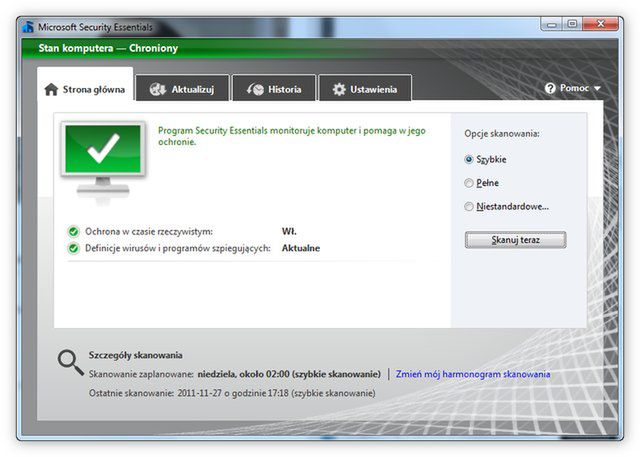Click green check beside Definicje wirusów

point(73,248)
